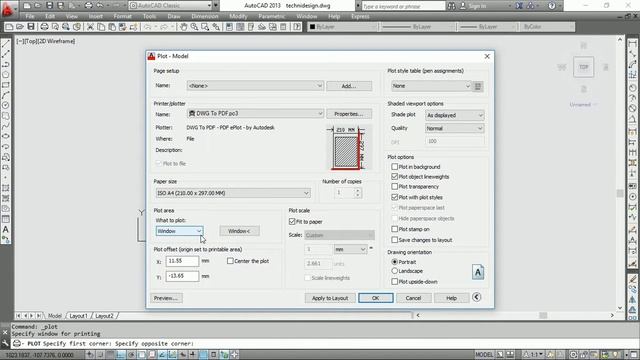This screenshot has height=360, width=640.
Task: Uncheck Plot with plot styles
Action: point(394,197)
